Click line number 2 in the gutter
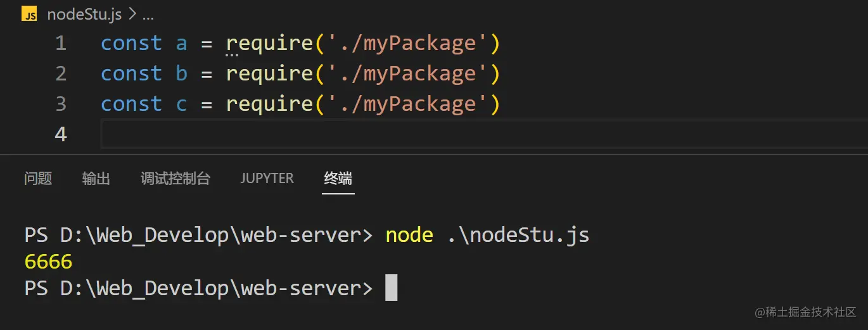Image resolution: width=868 pixels, height=330 pixels. [61, 74]
